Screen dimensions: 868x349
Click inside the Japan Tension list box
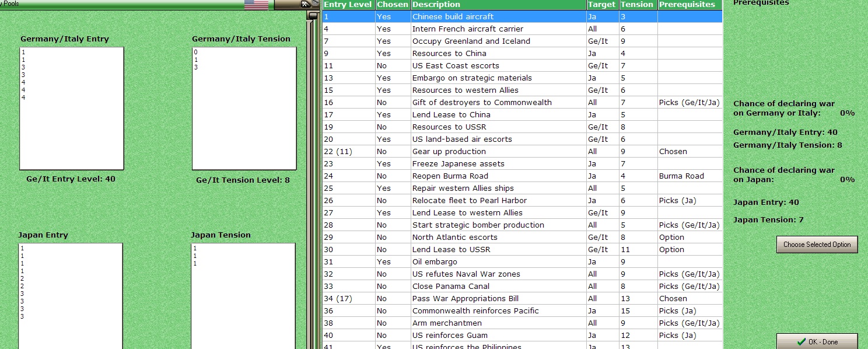pos(243,296)
